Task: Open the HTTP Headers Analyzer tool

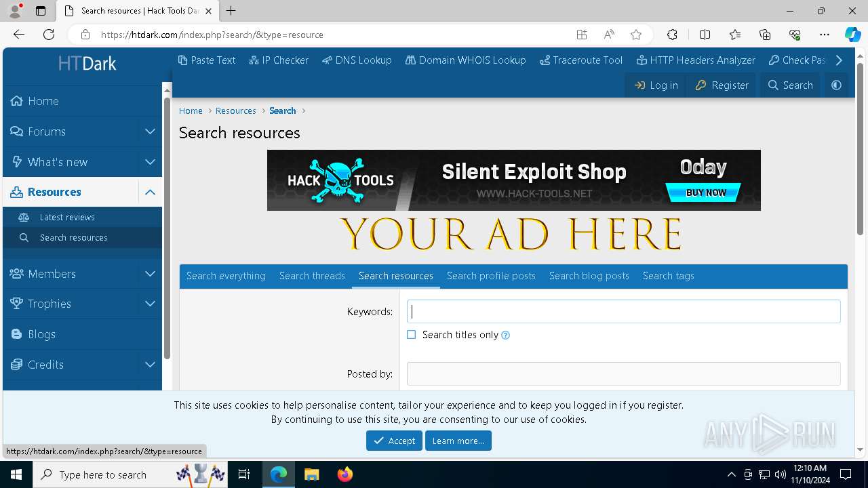Action: (x=696, y=60)
